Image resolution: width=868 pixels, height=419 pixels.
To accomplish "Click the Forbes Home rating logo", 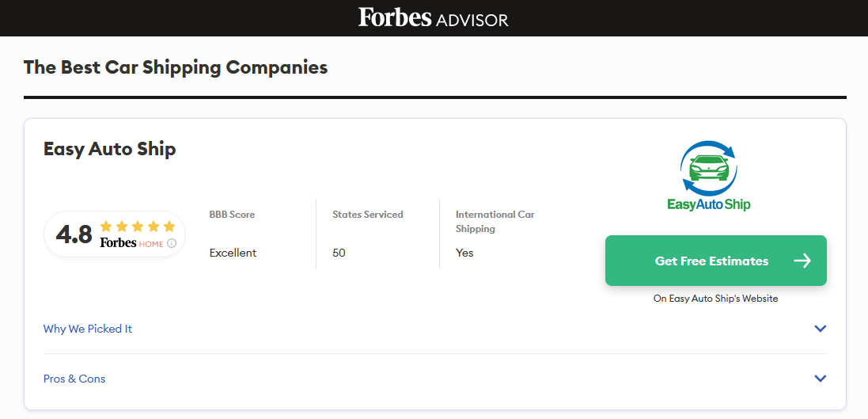I will click(x=131, y=243).
